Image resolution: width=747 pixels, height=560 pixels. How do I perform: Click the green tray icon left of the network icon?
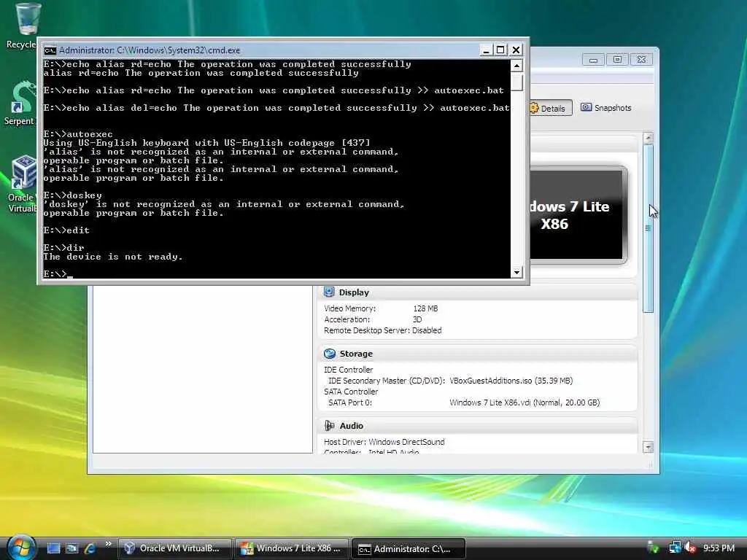pyautogui.click(x=653, y=548)
